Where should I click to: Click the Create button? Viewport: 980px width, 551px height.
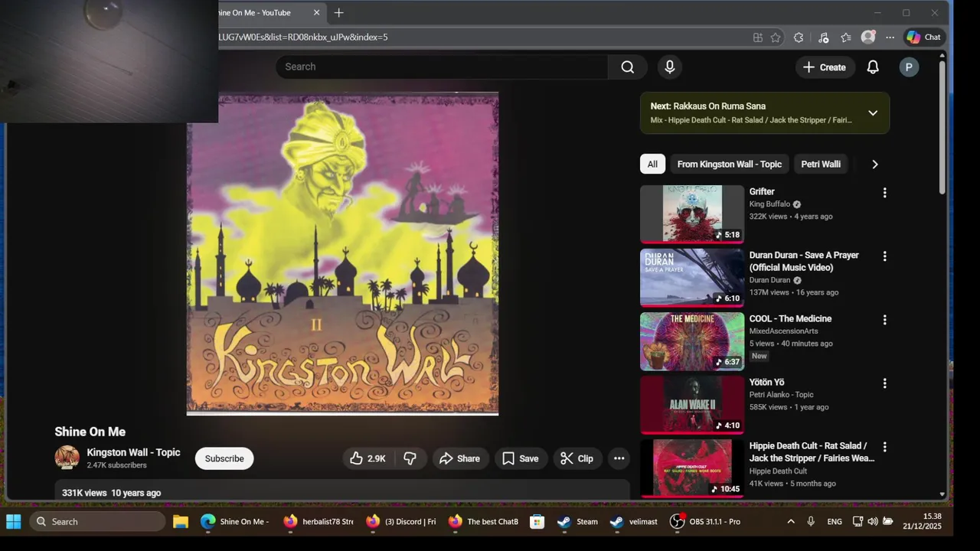pyautogui.click(x=825, y=67)
